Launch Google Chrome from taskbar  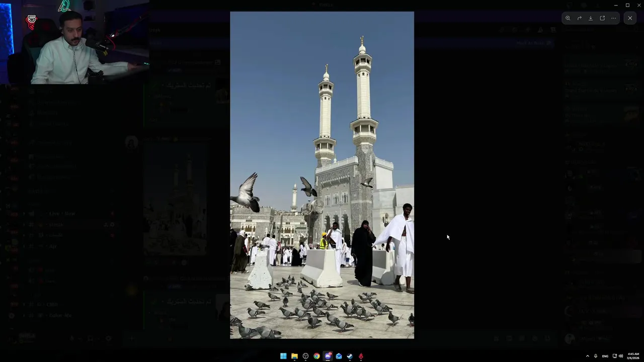(316, 356)
